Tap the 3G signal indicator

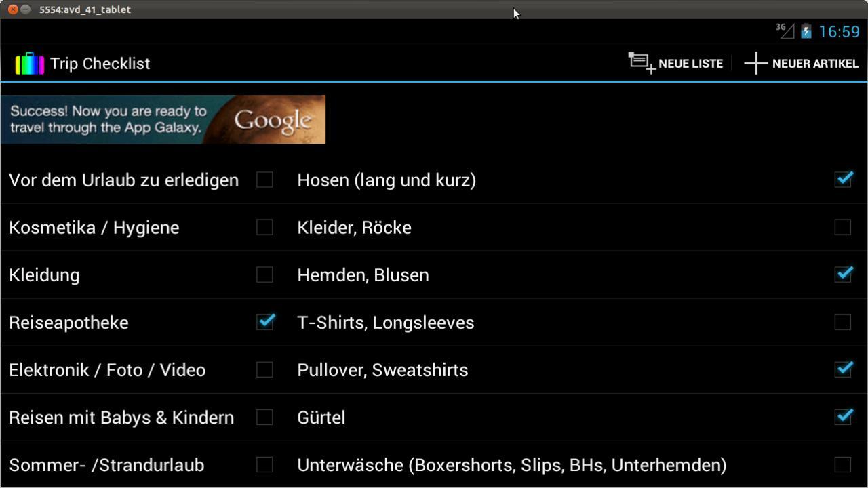click(x=785, y=30)
